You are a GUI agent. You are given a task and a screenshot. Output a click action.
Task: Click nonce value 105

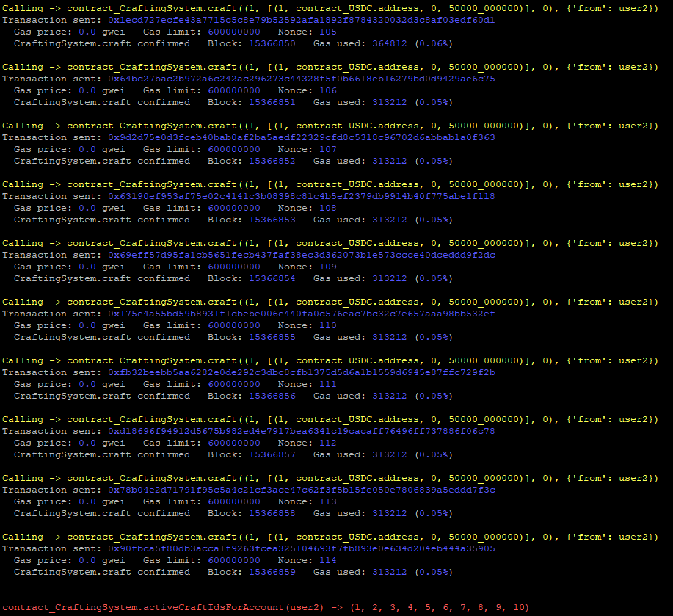(x=328, y=32)
